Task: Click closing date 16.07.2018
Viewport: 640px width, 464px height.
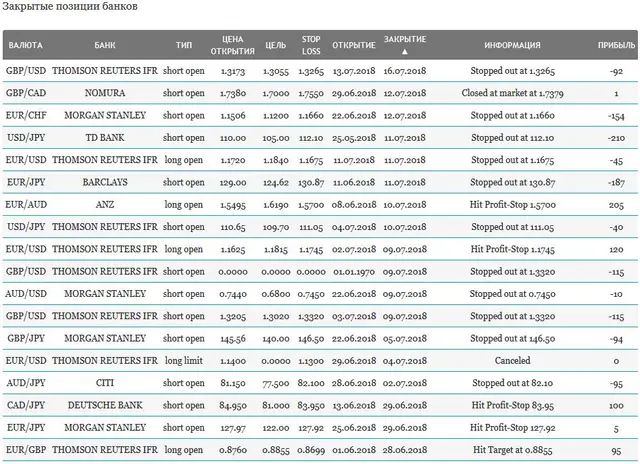Action: pyautogui.click(x=404, y=71)
